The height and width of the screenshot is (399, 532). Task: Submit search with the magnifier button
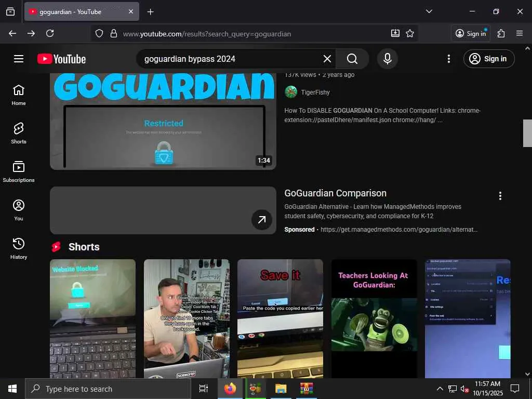pos(352,59)
